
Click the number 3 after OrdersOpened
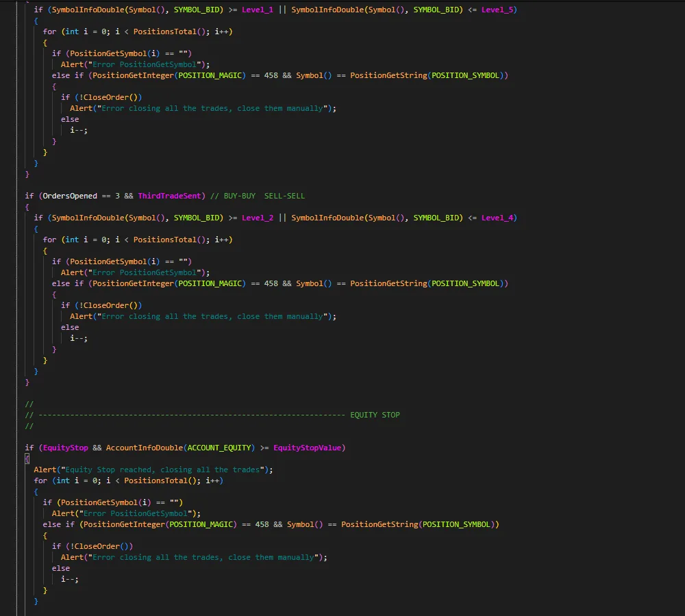(117, 196)
